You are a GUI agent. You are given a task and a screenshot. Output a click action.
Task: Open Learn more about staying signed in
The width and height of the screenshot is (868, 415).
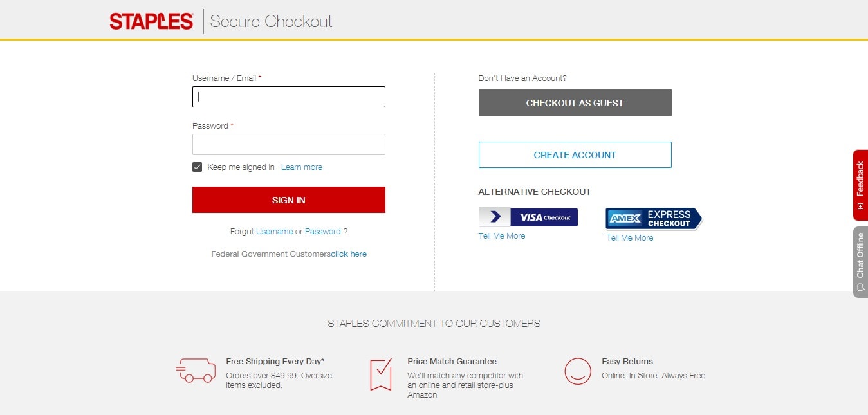[302, 167]
